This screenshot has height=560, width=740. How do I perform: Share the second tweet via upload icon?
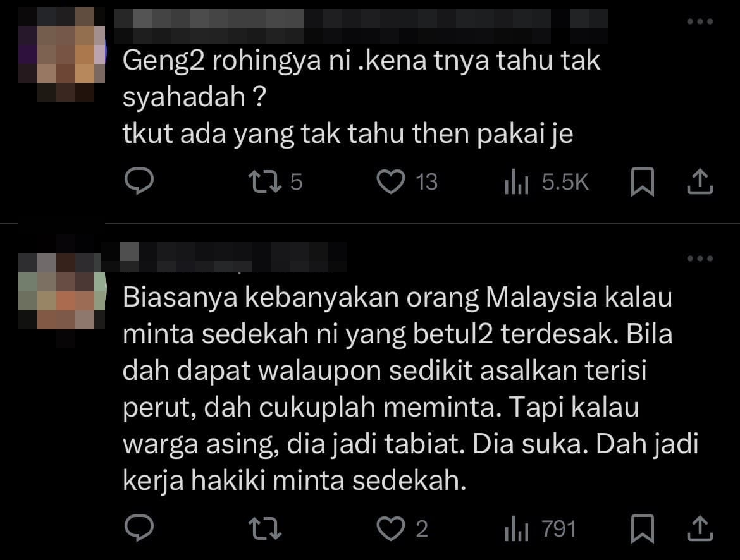click(700, 528)
